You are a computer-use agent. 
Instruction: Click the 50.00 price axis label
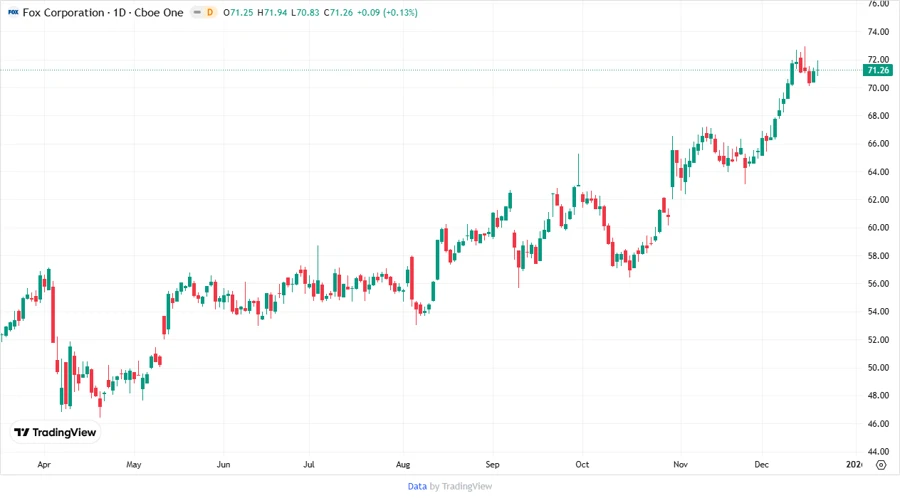click(878, 367)
